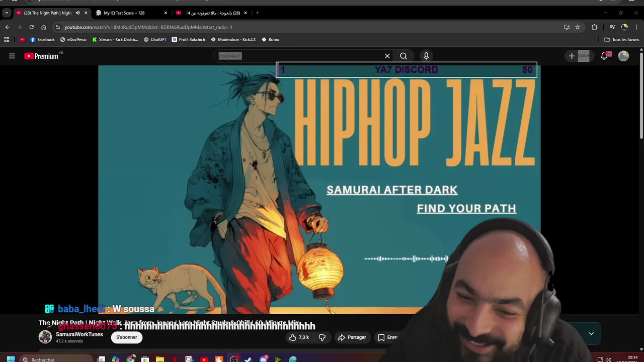Switch to the Arabic-titled YouTube tab

click(x=211, y=13)
